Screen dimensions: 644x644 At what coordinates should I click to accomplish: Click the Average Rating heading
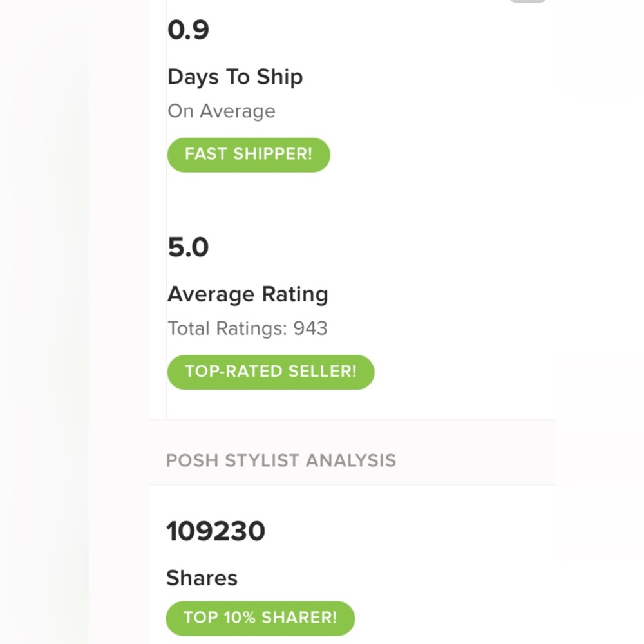[x=248, y=294]
